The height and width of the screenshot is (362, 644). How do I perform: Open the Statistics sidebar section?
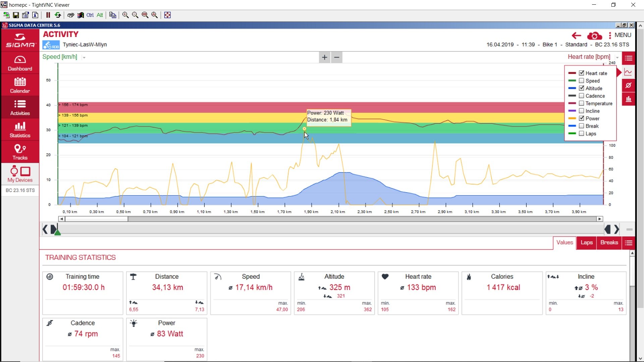[x=20, y=130]
